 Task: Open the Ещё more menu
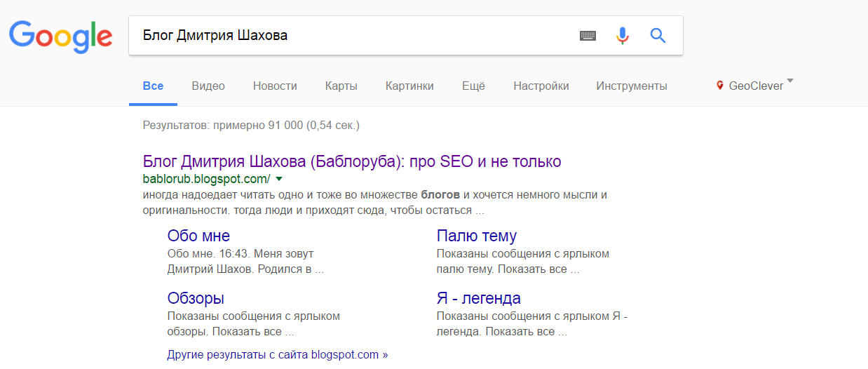point(473,86)
